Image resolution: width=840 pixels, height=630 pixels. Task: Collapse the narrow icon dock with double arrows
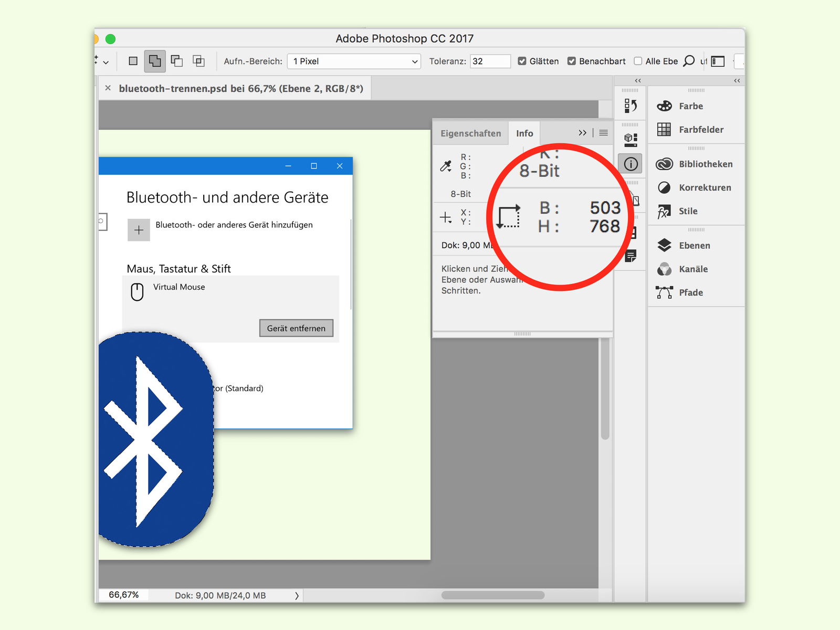(x=638, y=80)
